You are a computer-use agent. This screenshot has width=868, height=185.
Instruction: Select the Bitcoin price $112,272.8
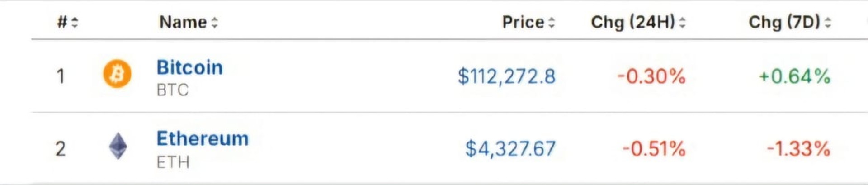click(506, 76)
